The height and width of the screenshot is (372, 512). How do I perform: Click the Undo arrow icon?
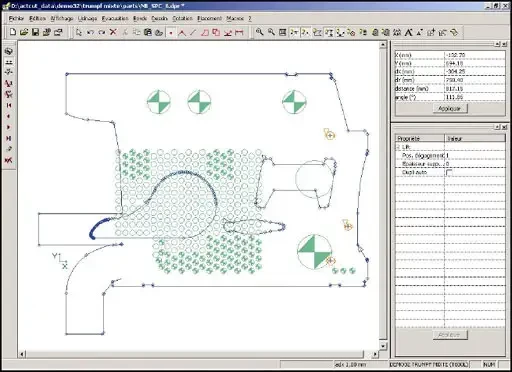90,32
